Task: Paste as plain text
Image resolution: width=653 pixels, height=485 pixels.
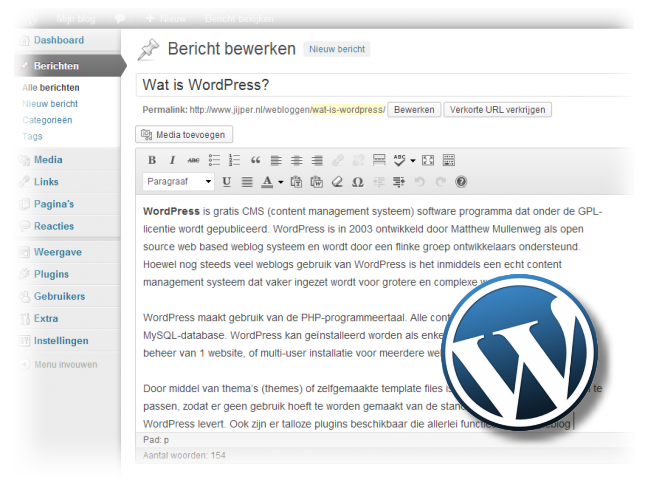Action: (x=296, y=182)
